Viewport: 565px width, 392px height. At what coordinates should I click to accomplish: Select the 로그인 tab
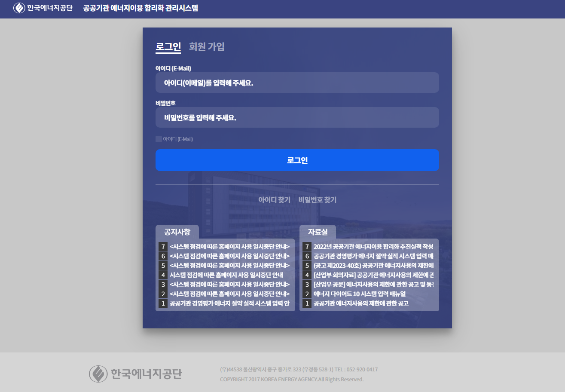click(x=168, y=46)
